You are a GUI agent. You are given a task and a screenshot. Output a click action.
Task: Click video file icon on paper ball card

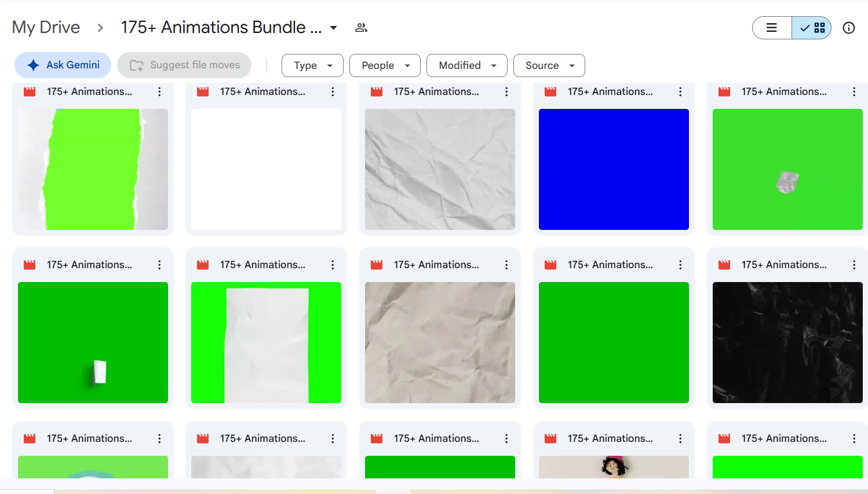coord(724,92)
